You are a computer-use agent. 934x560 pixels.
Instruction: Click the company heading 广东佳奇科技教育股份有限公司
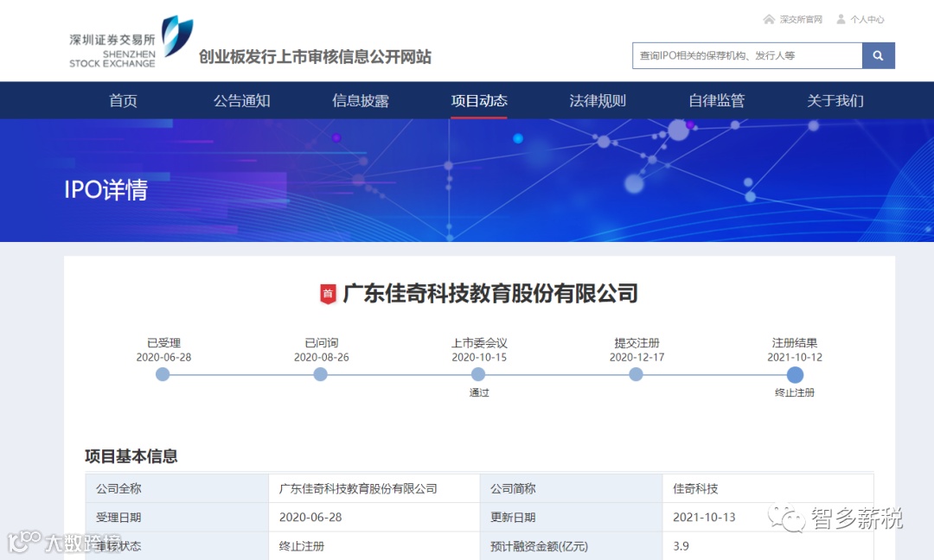(490, 293)
